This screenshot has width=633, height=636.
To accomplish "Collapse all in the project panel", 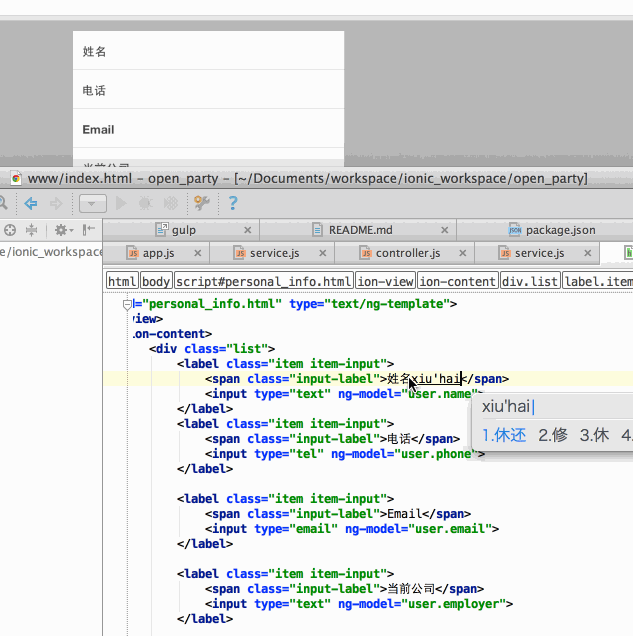I will click(30, 230).
